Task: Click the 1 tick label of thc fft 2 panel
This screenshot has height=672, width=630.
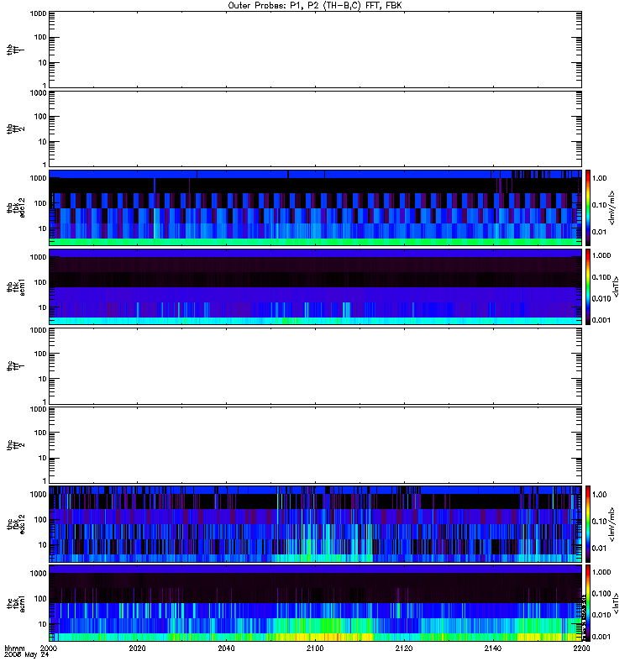Action: (x=45, y=480)
